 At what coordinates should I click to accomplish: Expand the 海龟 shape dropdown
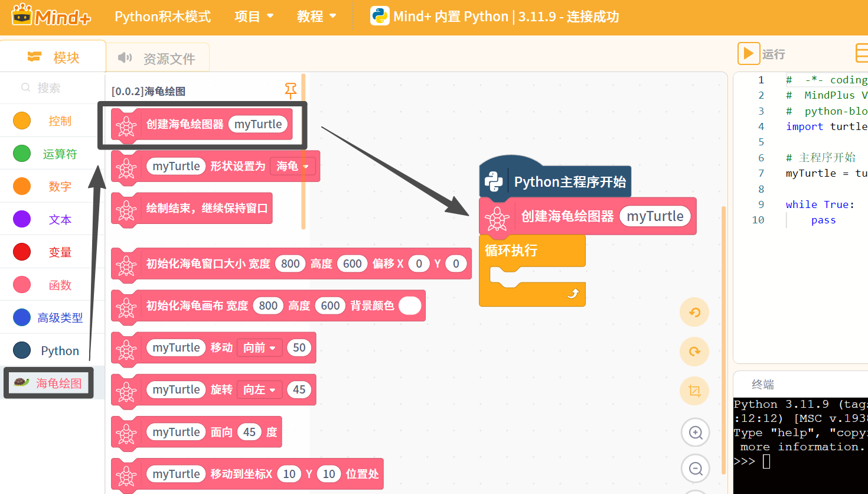pyautogui.click(x=293, y=166)
